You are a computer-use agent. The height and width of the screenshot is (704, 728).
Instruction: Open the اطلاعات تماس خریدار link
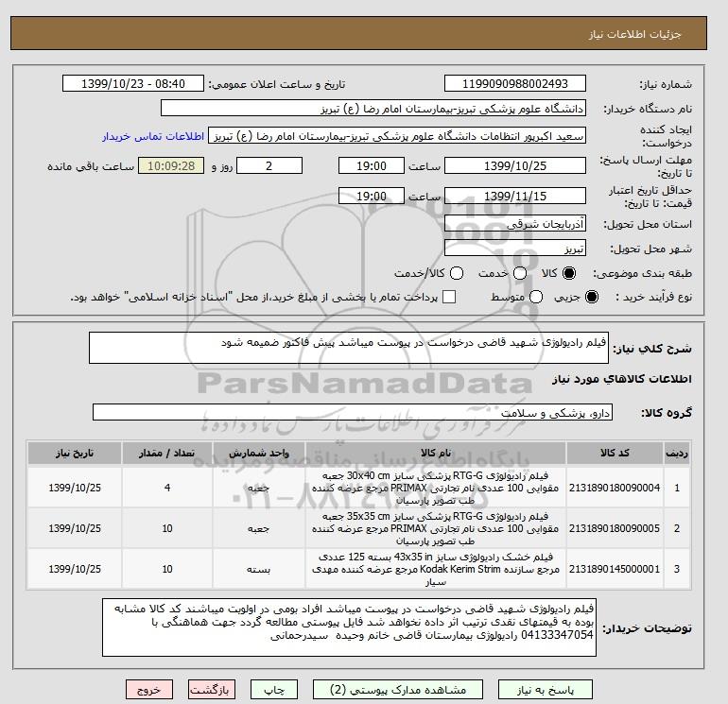coord(153,136)
